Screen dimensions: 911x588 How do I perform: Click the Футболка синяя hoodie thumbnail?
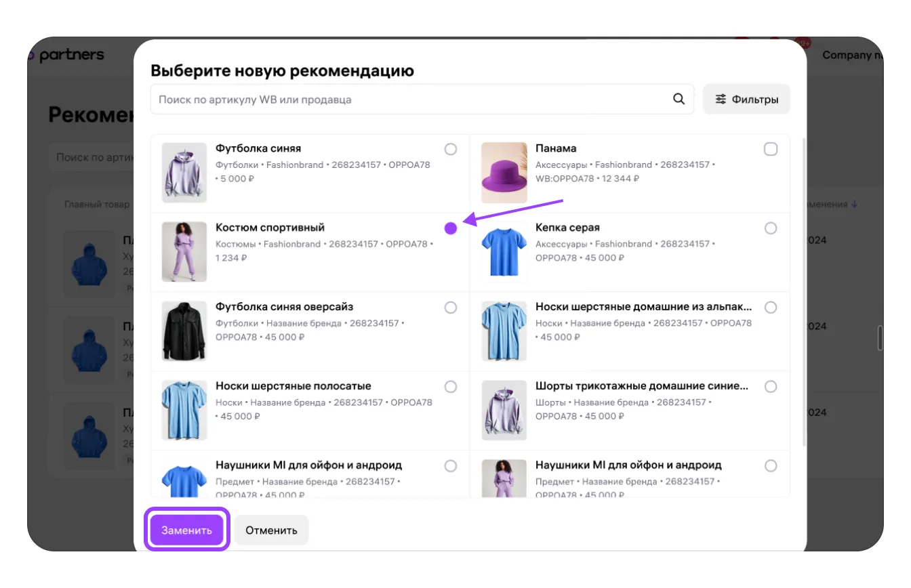pyautogui.click(x=184, y=172)
